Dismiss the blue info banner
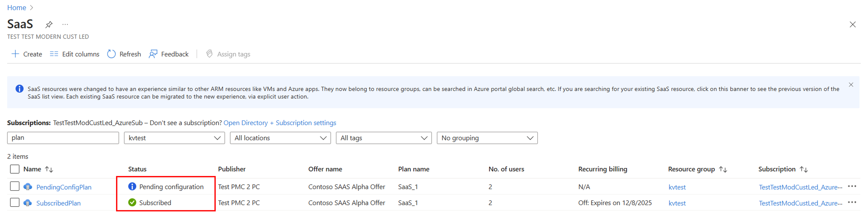This screenshot has height=216, width=868. point(851,85)
